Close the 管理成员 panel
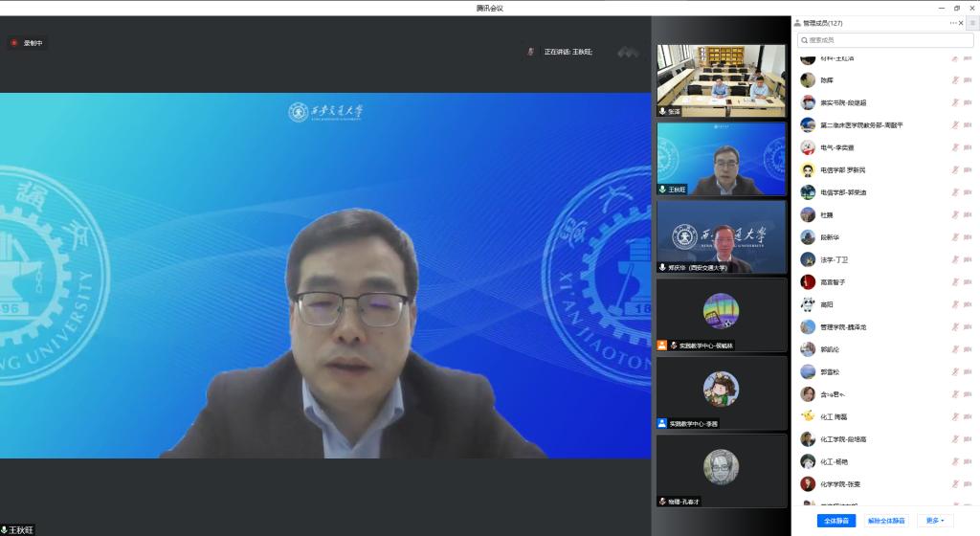 962,23
